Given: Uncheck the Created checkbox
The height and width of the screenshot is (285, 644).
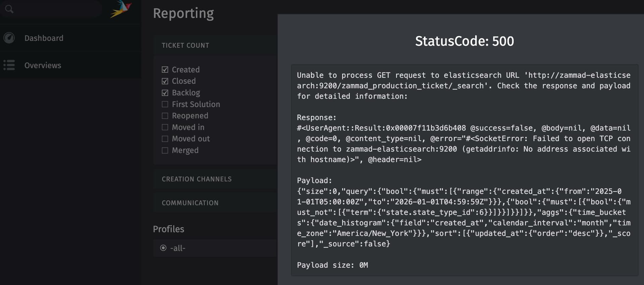Looking at the screenshot, I should [165, 70].
